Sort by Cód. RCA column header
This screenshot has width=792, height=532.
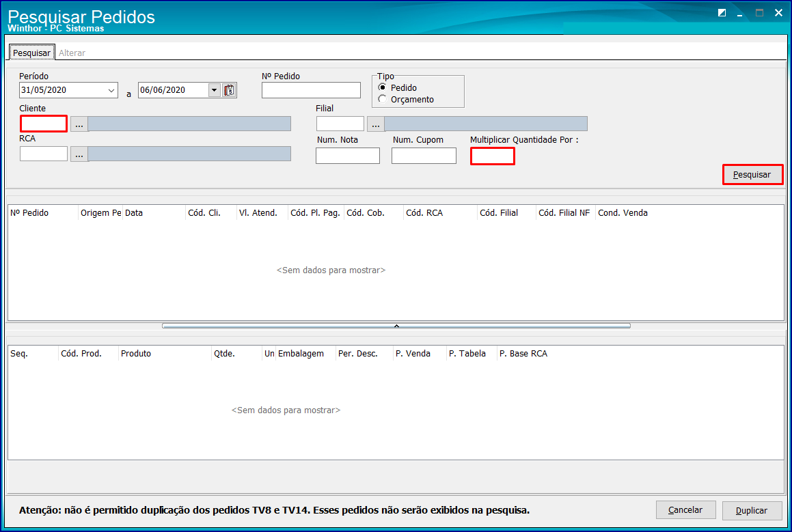441,213
